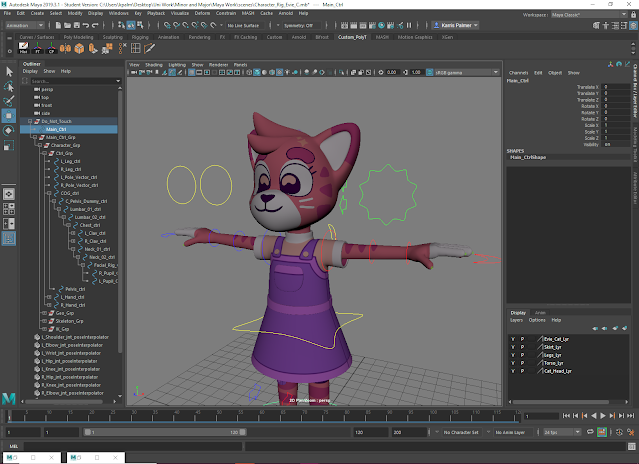
Task: Select the single-pane layout icon
Action: [x=9, y=194]
